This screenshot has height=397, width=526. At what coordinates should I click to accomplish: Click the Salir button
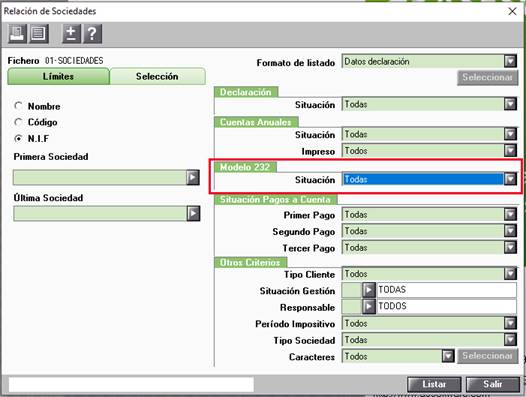pos(493,384)
